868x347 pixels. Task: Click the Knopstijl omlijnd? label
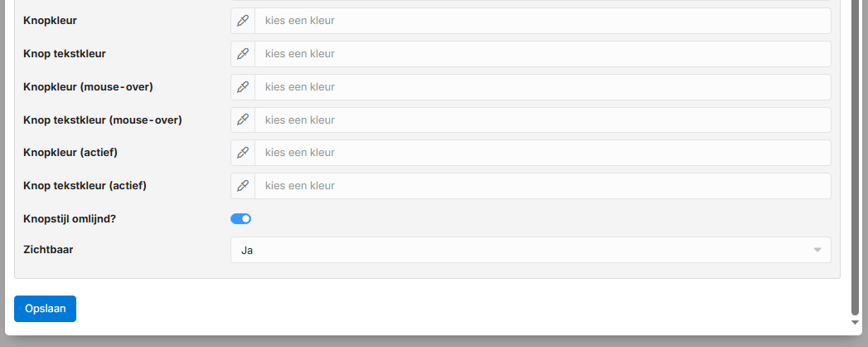point(76,219)
